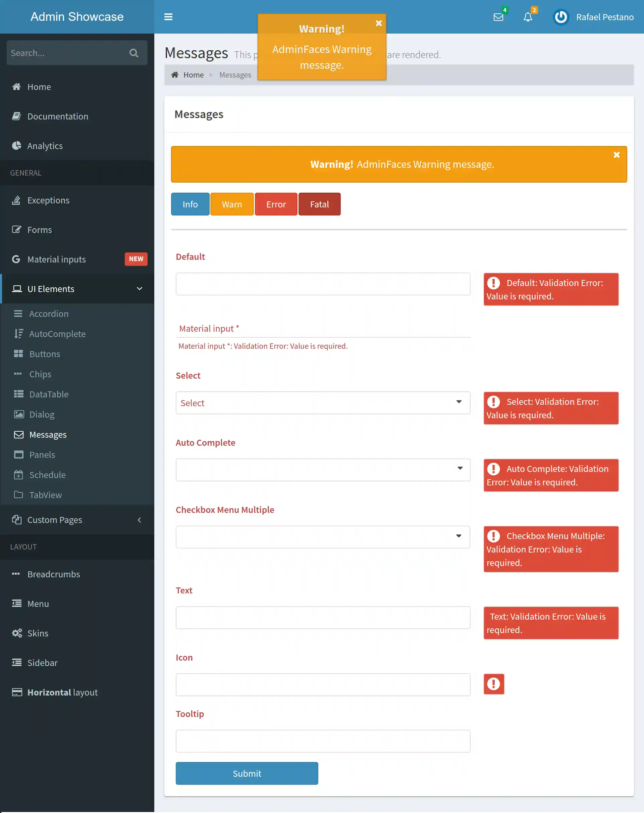Click the Home breadcrumb house icon
This screenshot has height=813, width=644.
coord(175,75)
